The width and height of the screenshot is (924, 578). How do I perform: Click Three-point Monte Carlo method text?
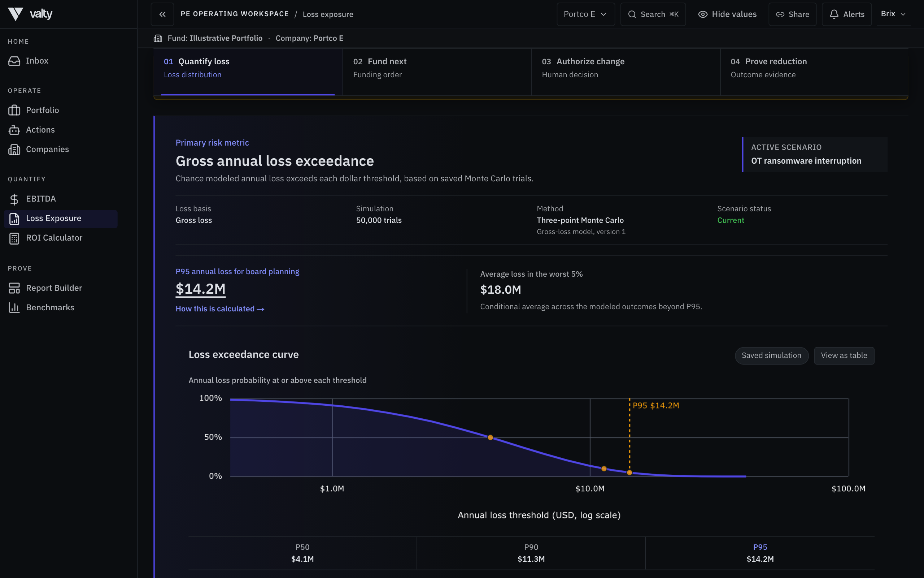(x=580, y=221)
